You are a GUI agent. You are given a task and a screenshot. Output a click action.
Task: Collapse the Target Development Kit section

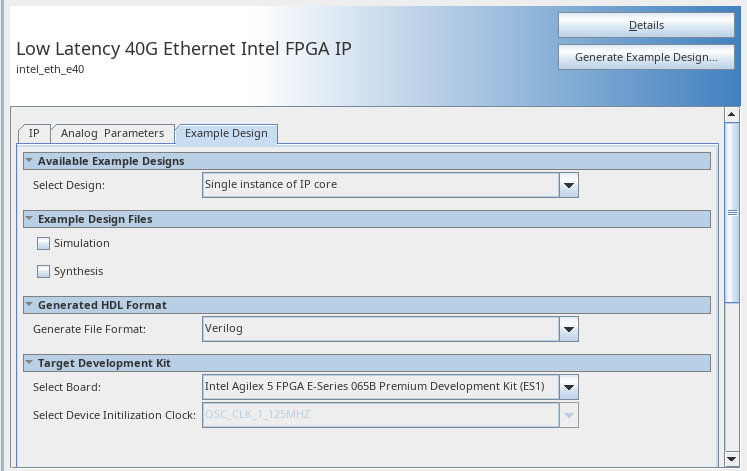(x=29, y=363)
